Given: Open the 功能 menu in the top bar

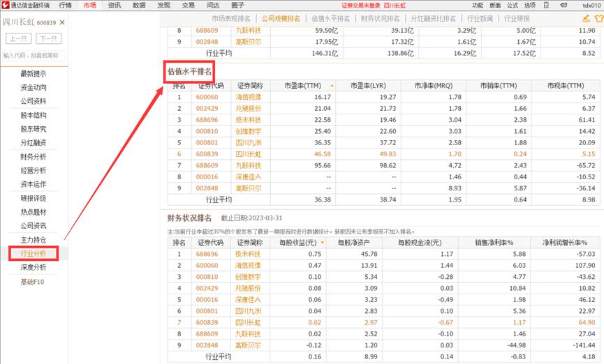Looking at the screenshot, I should [478, 6].
